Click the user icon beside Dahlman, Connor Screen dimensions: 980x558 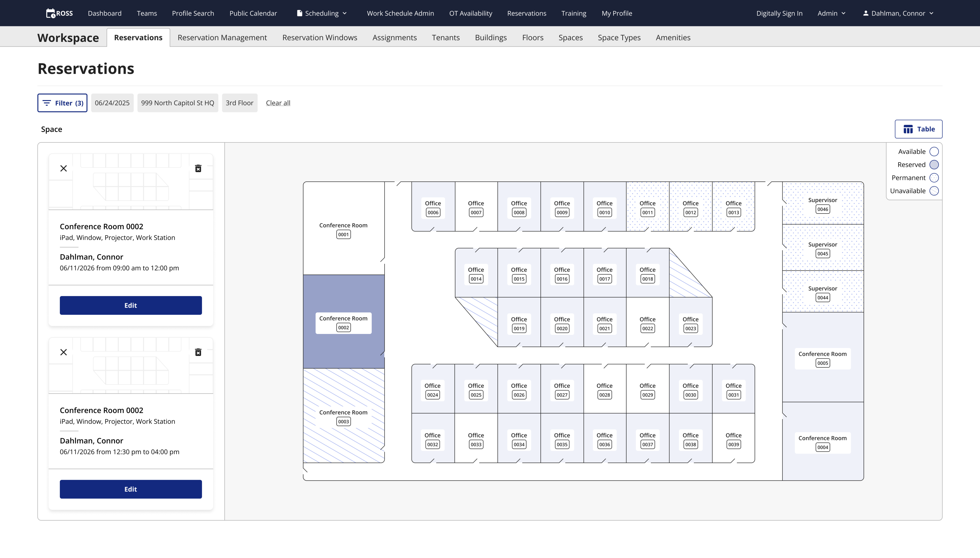(x=865, y=13)
